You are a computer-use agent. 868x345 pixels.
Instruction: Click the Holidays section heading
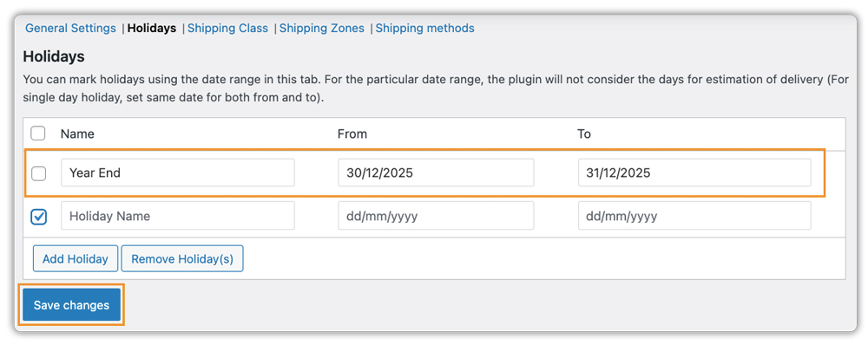tap(54, 56)
